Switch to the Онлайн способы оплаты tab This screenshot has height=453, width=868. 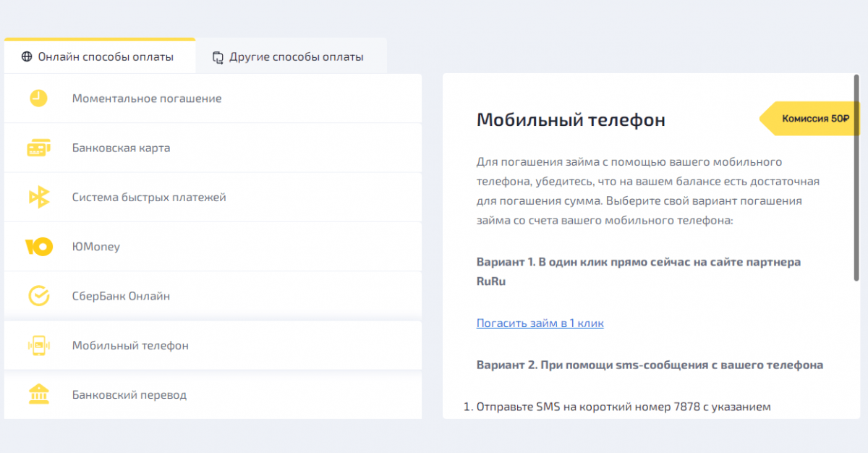click(99, 56)
